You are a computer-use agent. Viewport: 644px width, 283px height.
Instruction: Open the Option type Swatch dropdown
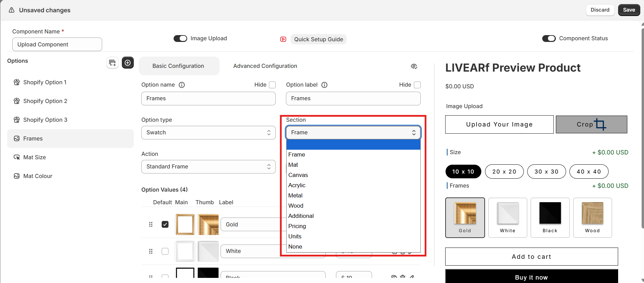coord(208,133)
